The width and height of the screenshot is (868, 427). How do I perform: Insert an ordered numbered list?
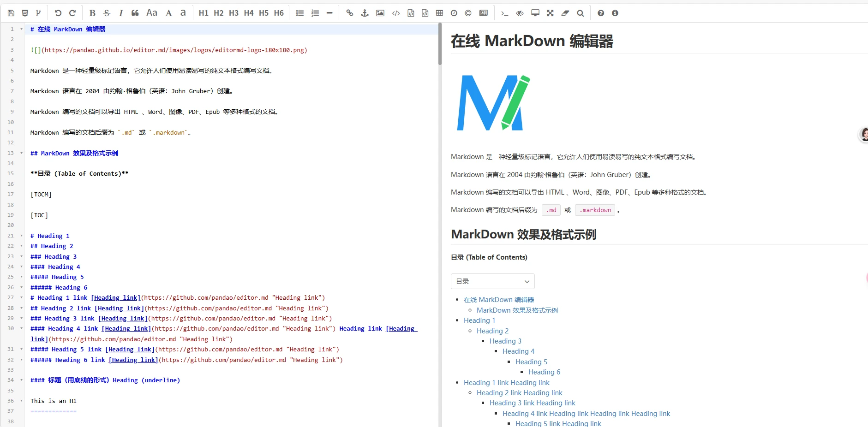point(315,13)
